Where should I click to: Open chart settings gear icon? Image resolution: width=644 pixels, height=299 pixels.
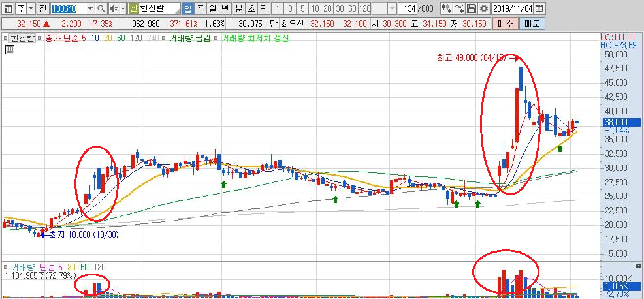484,8
